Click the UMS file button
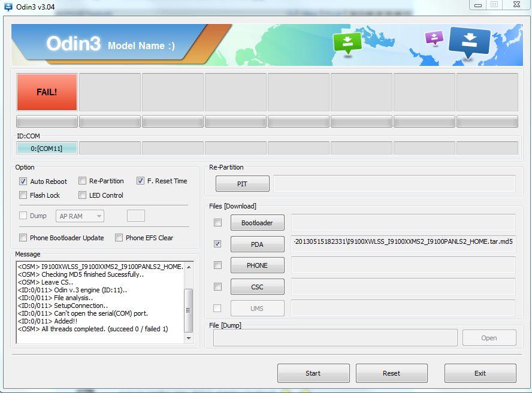Image resolution: width=532 pixels, height=393 pixels. tap(257, 308)
